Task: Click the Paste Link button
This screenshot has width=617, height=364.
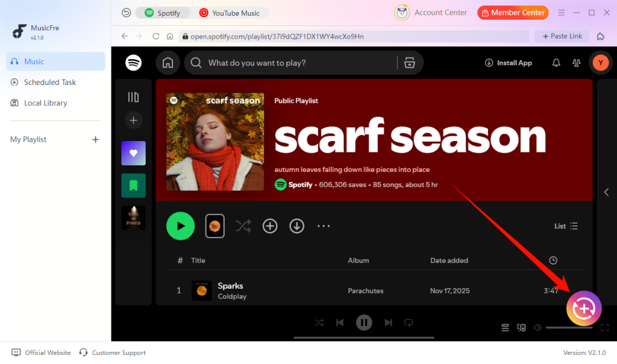Action: click(x=562, y=36)
